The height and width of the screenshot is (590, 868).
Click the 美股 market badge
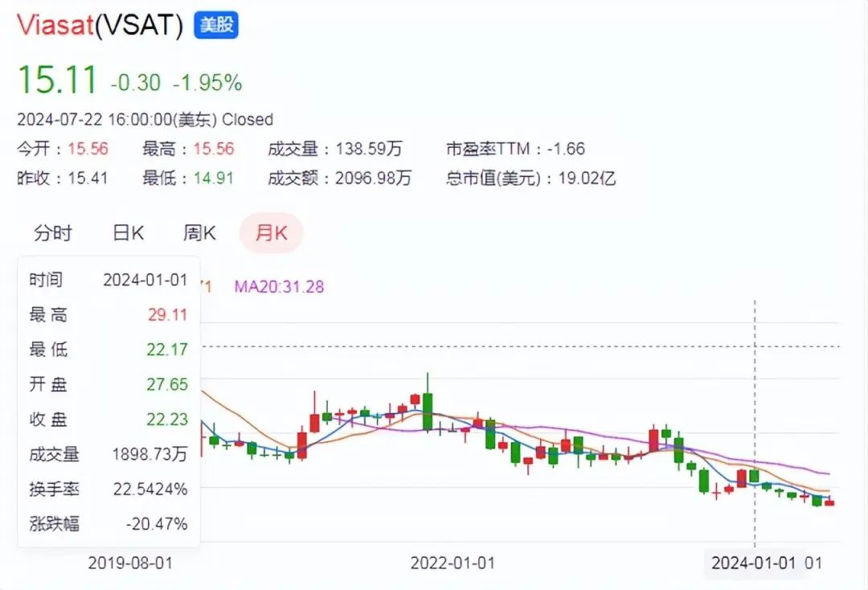click(216, 25)
